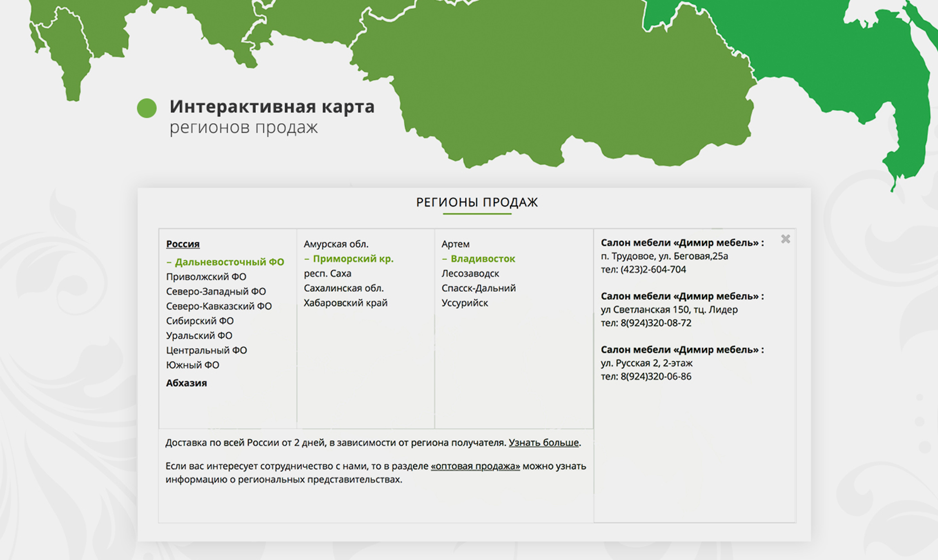
Task: Select the city Уссурийск
Action: [x=465, y=303]
